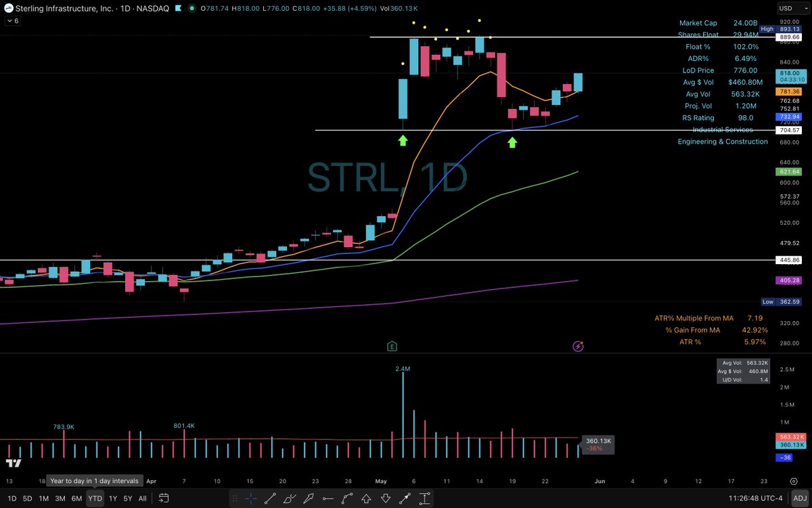Click the 889.66 horizontal line label
This screenshot has width=812, height=508.
point(788,37)
